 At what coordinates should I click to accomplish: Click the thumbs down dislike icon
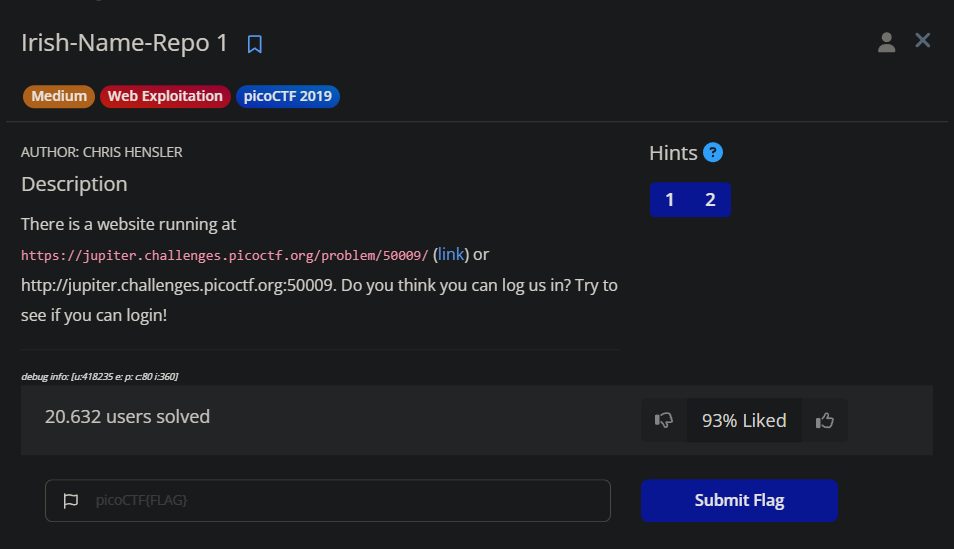click(x=664, y=420)
